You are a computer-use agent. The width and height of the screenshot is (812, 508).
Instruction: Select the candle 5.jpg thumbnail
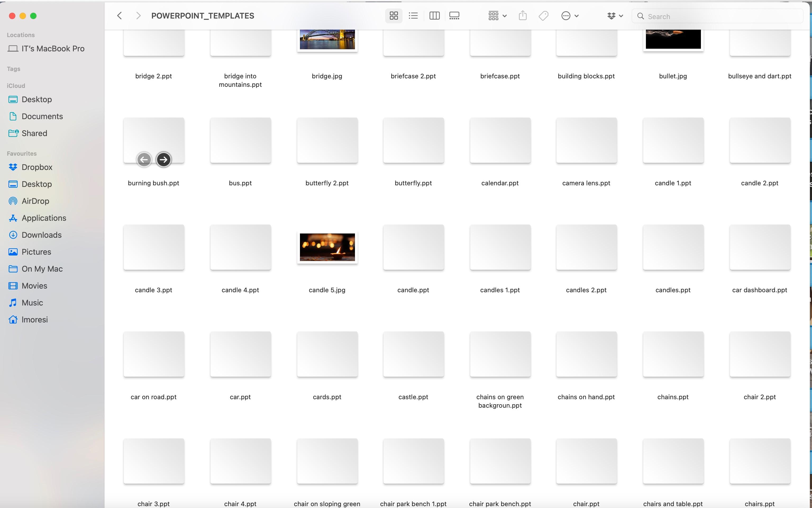point(327,247)
